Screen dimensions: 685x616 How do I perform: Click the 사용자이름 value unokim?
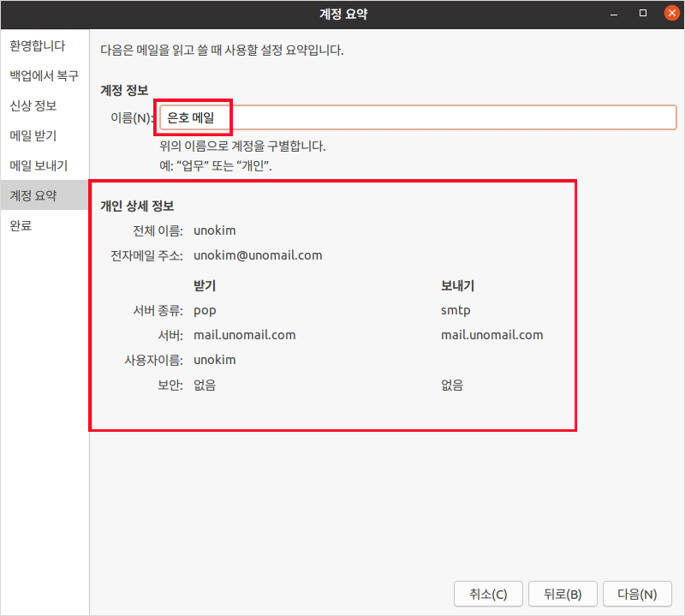click(x=215, y=360)
